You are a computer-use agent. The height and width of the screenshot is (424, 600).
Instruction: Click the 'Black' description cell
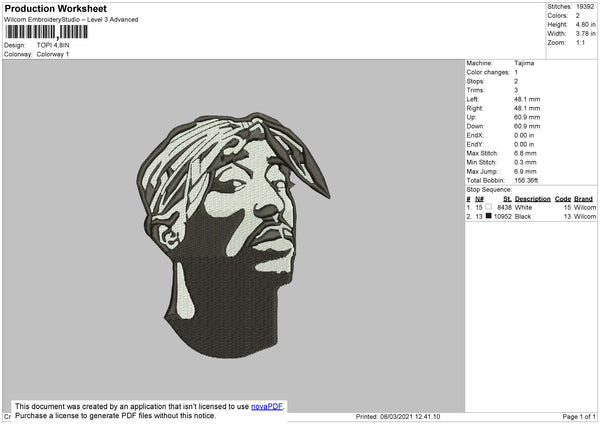click(x=523, y=217)
